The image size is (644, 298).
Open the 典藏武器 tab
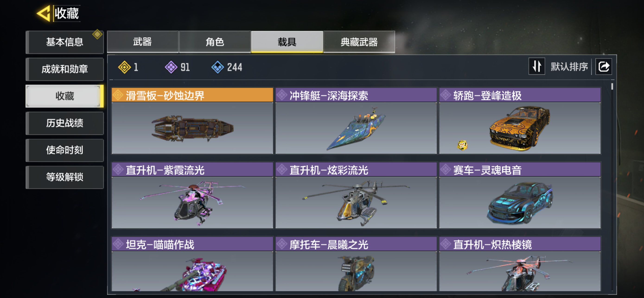[359, 42]
